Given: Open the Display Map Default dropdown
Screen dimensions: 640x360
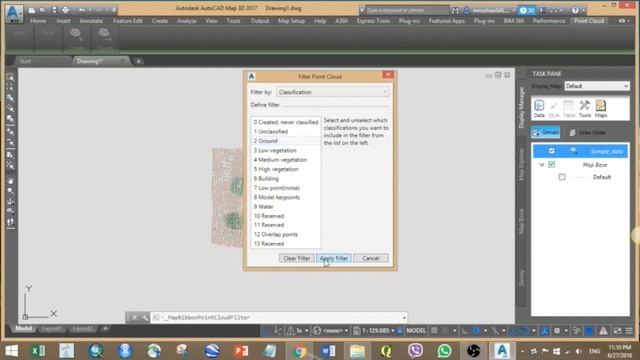Looking at the screenshot, I should click(x=597, y=86).
